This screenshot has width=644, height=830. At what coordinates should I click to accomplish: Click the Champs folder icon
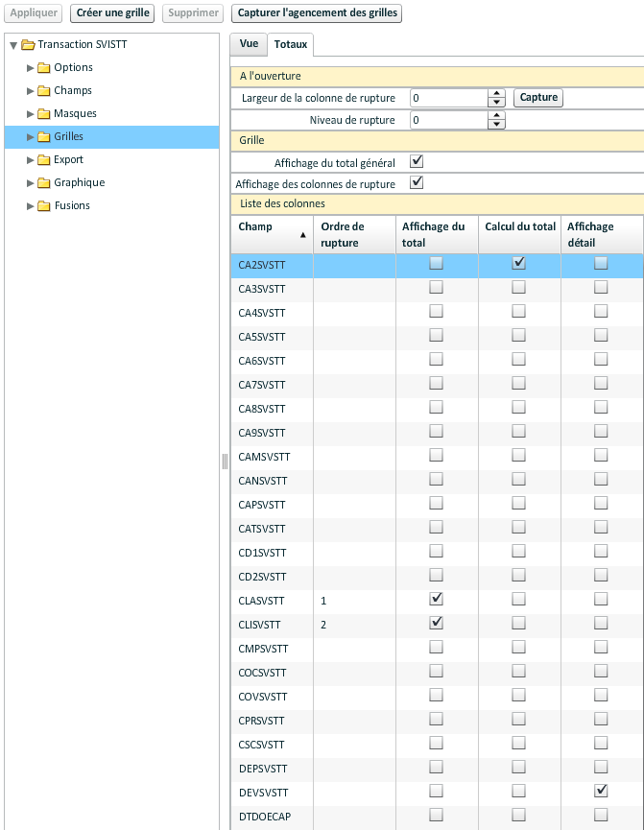[43, 90]
